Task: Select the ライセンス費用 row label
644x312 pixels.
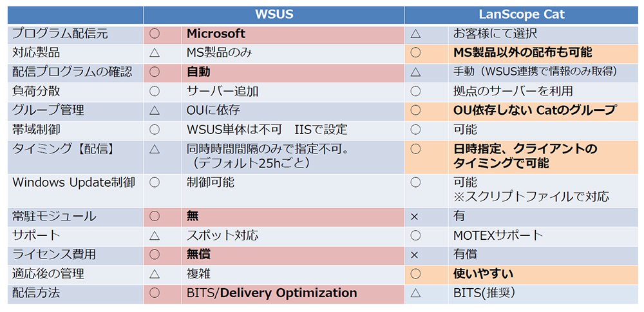Action: click(54, 255)
